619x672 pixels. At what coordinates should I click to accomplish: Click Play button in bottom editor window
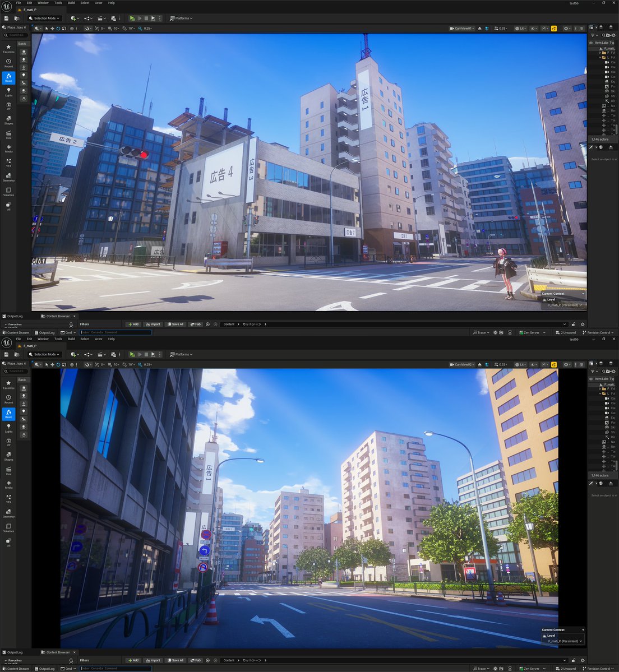pyautogui.click(x=132, y=354)
